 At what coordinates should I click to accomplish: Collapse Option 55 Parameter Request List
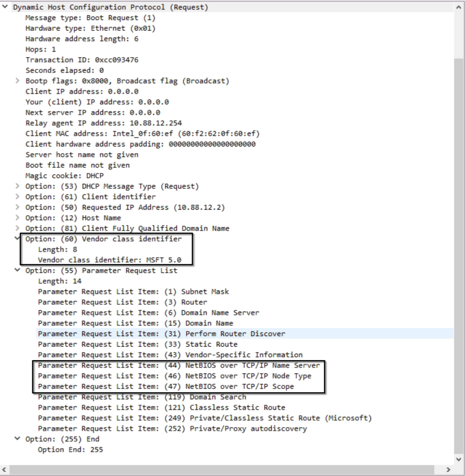pyautogui.click(x=18, y=270)
